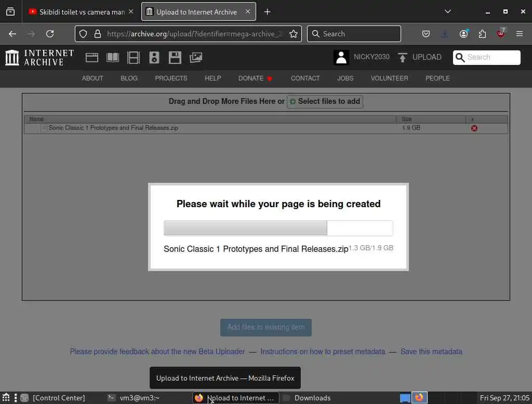This screenshot has width=532, height=404.
Task: Open the BLOG menu item
Action: pos(129,78)
